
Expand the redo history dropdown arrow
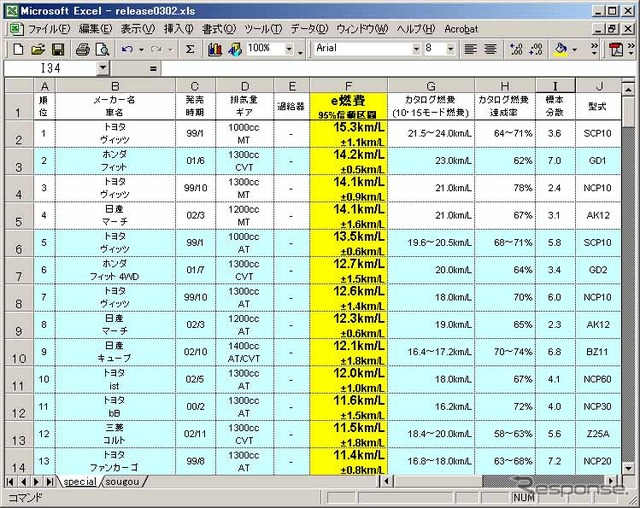point(170,50)
